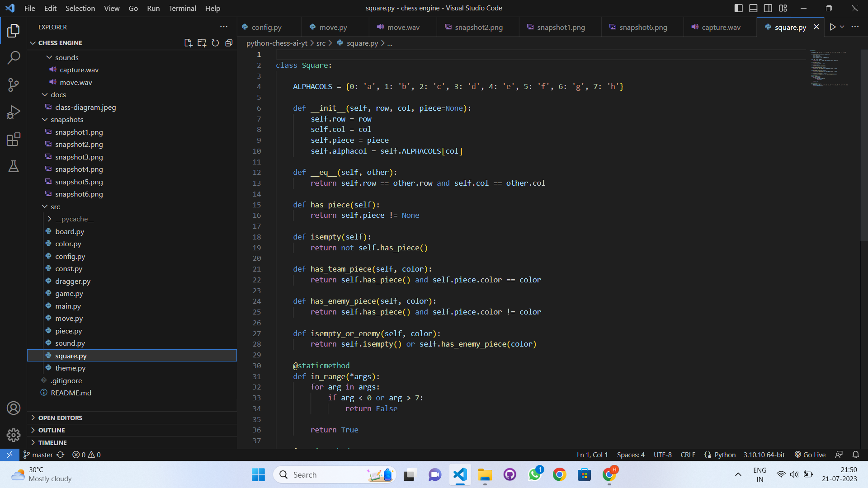This screenshot has height=488, width=868.
Task: Open the Extensions view
Action: [14, 139]
